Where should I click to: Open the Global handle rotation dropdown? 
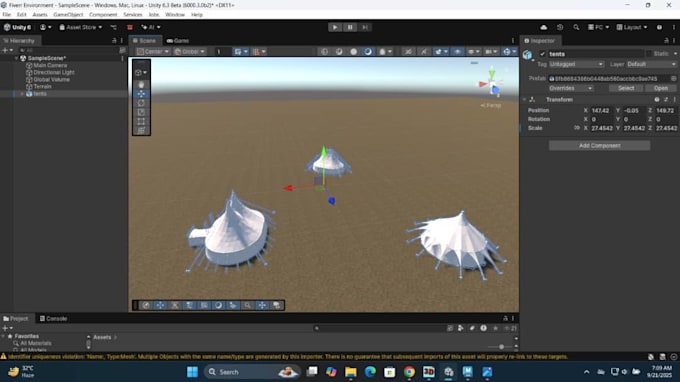190,52
